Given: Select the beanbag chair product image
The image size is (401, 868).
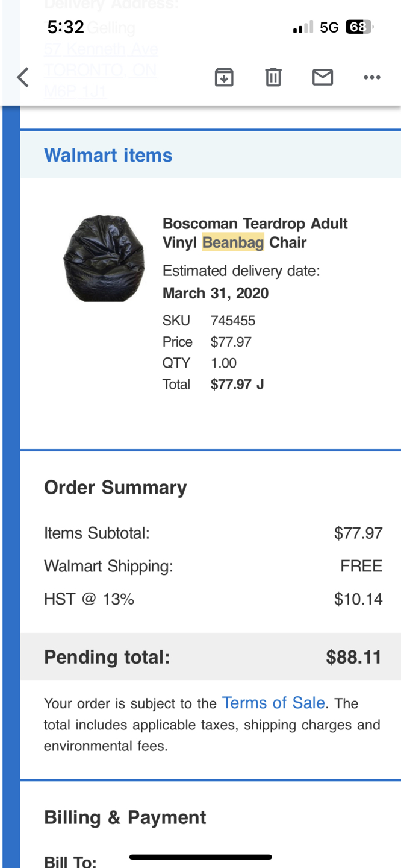Looking at the screenshot, I should [x=104, y=258].
